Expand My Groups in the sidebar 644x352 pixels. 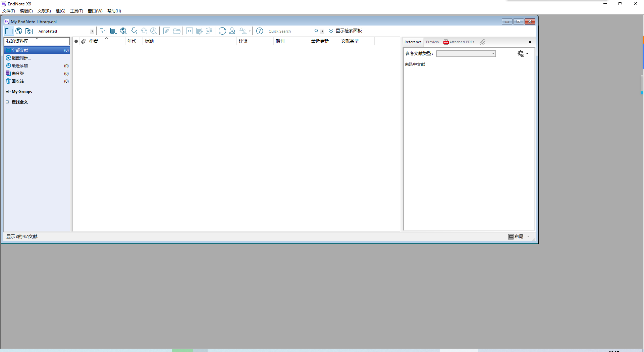click(x=7, y=92)
